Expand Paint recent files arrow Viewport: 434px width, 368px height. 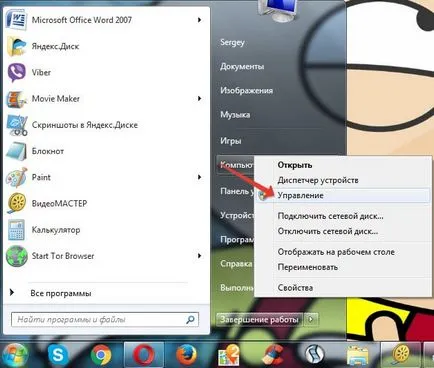tap(199, 177)
